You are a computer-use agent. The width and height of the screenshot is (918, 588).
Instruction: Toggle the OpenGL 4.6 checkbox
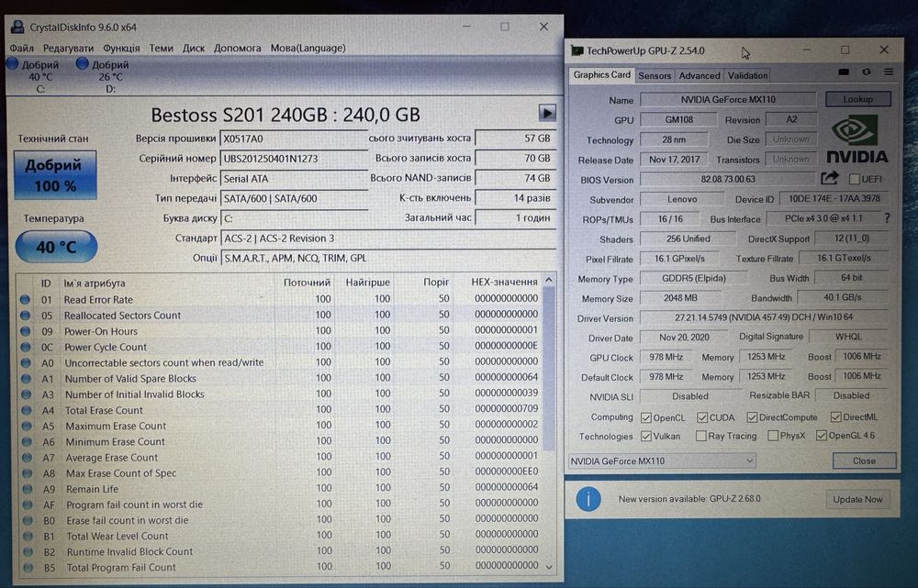[x=822, y=436]
